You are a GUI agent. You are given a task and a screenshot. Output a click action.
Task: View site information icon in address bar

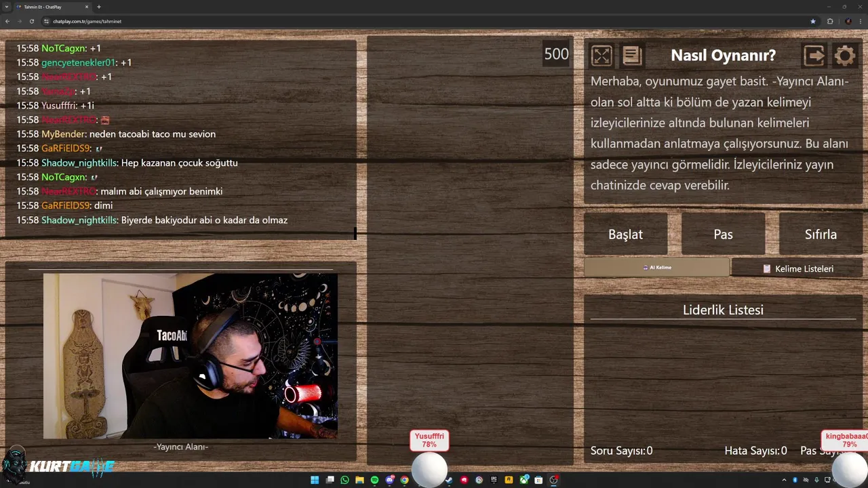(47, 21)
